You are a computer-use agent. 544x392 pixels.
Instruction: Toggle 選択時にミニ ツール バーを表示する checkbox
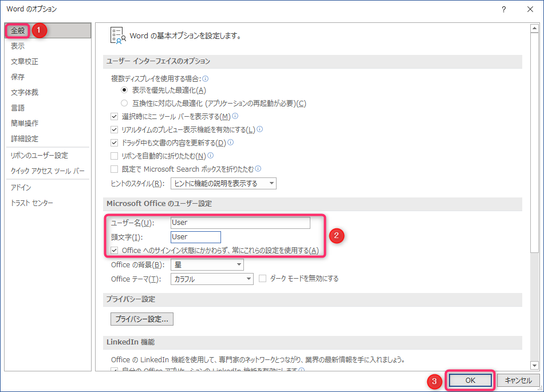click(x=114, y=117)
